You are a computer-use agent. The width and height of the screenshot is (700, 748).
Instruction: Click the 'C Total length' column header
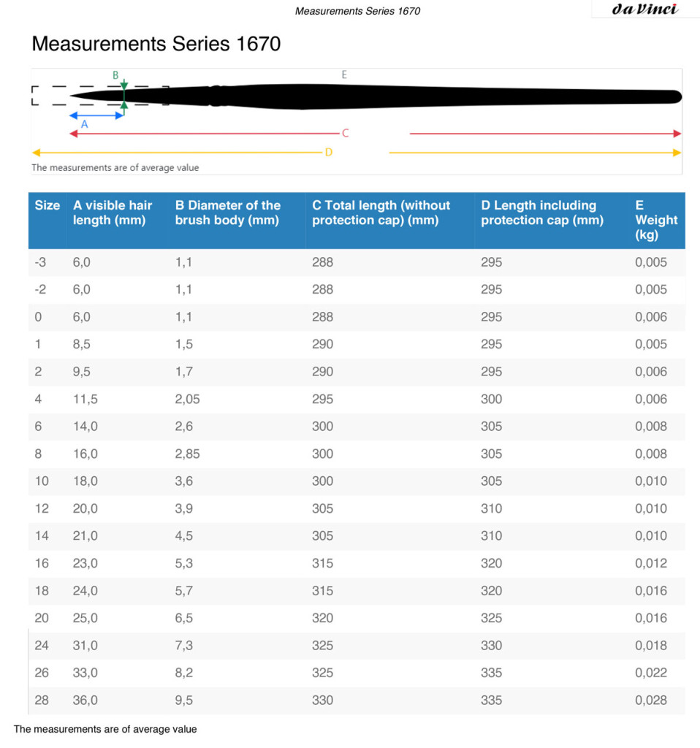381,213
